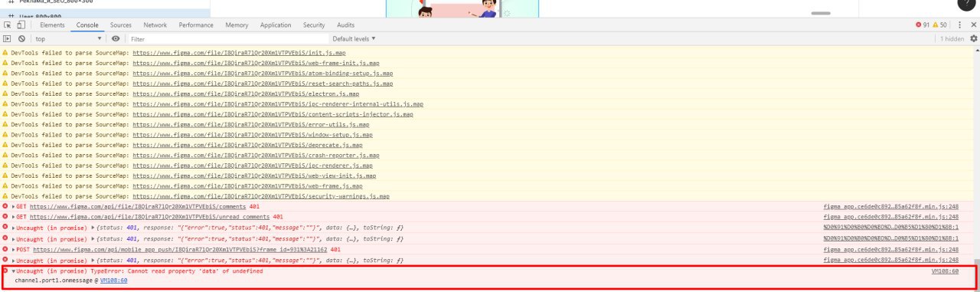Open the reset-search-paths.js.map link
Screen dimensions: 980x292
point(263,84)
